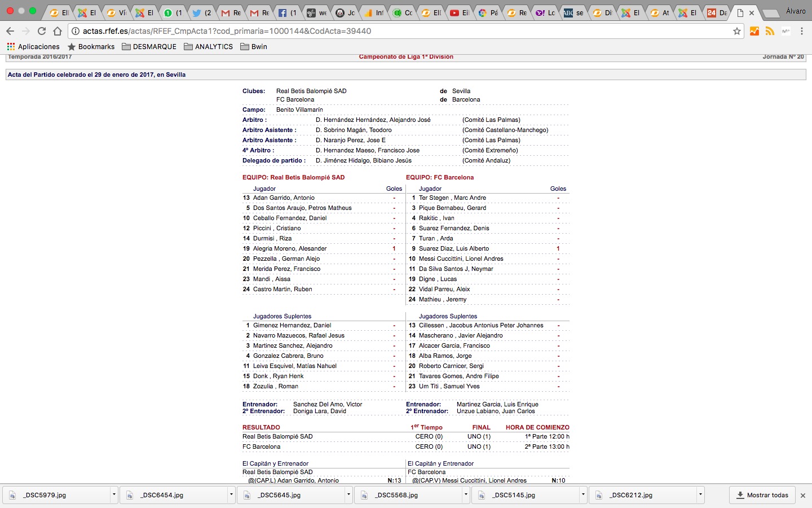Screen dimensions: 812x508
Task: Reload the current page
Action: point(42,31)
